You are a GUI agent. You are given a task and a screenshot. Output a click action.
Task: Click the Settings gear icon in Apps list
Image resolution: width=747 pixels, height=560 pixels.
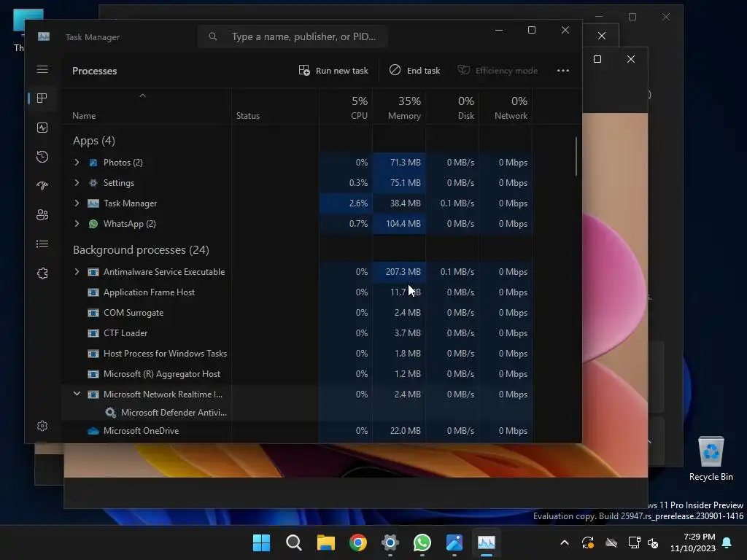point(93,183)
